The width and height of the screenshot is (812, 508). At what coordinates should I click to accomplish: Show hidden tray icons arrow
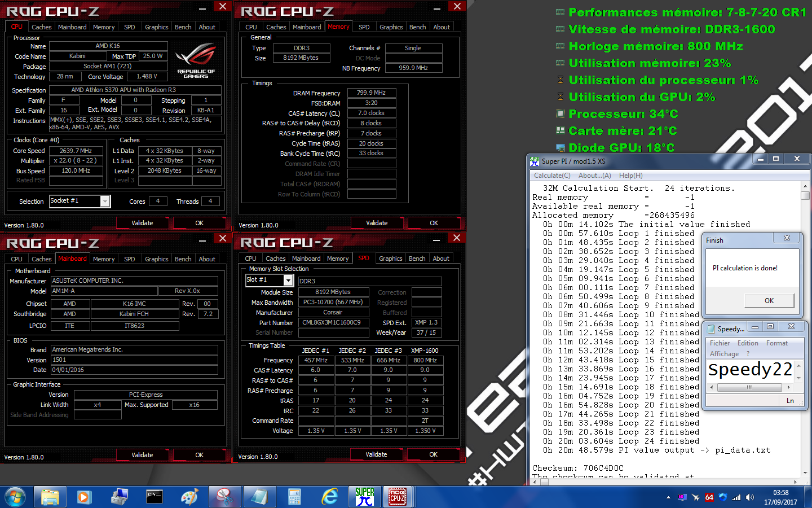pos(668,497)
